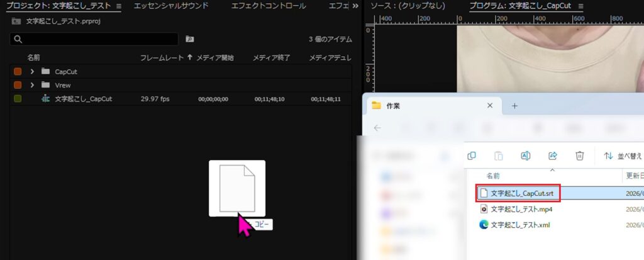The width and height of the screenshot is (644, 260).
Task: Click the CapCut bin orange label swatch
Action: coord(18,72)
